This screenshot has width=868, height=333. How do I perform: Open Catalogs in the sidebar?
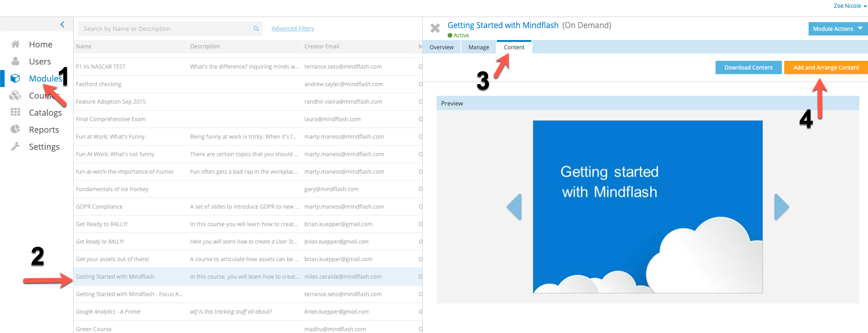[x=45, y=112]
